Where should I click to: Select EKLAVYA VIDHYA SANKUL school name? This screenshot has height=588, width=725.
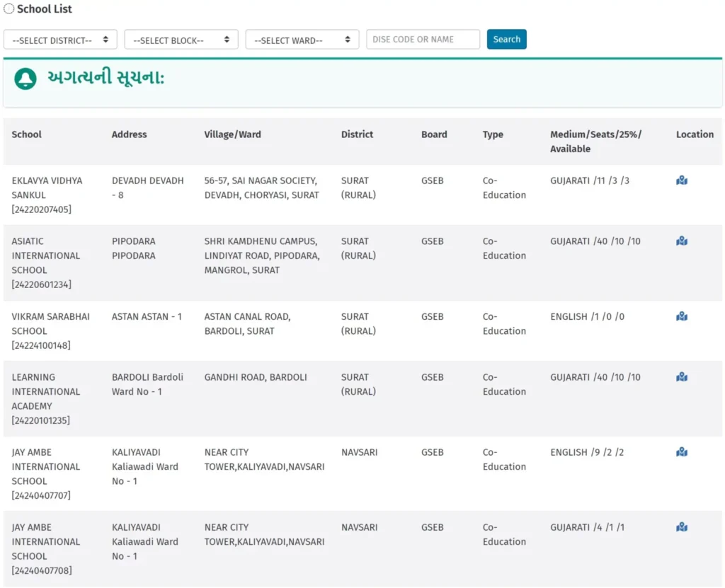click(x=47, y=188)
